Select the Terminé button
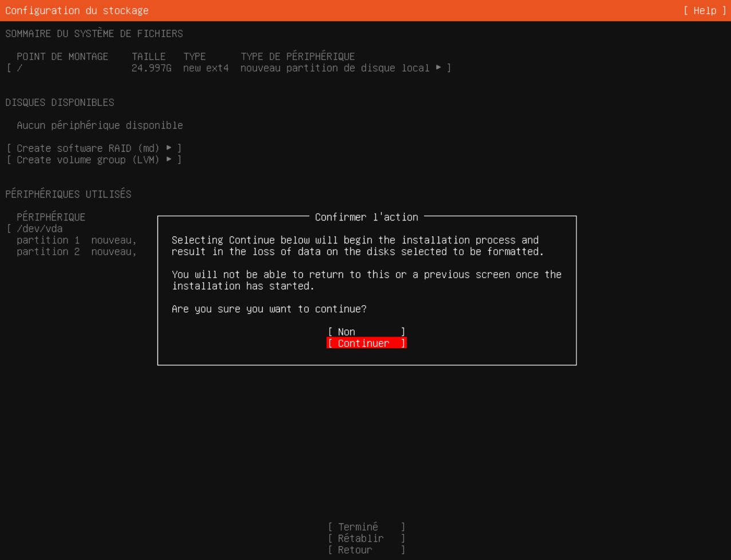731x560 pixels. (x=366, y=526)
